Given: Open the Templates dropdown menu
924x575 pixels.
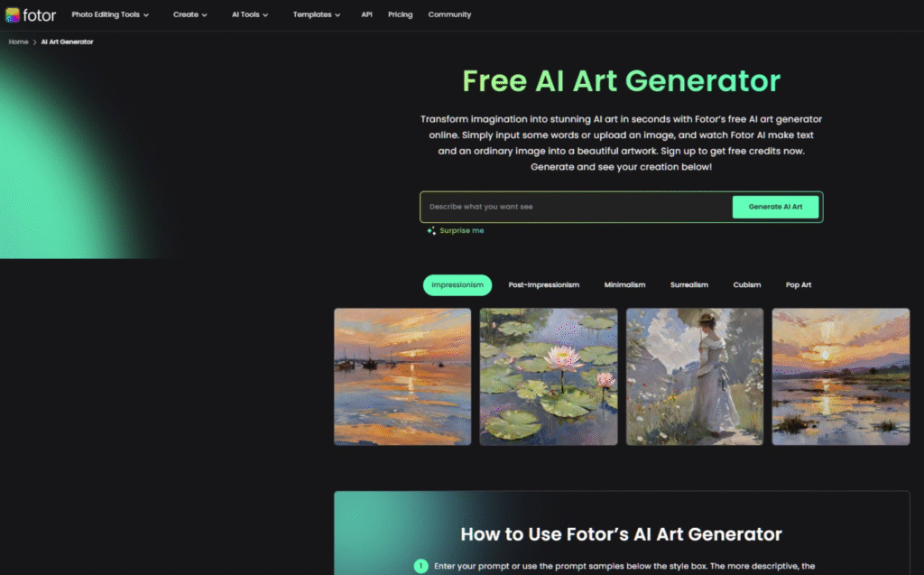Looking at the screenshot, I should pyautogui.click(x=317, y=14).
